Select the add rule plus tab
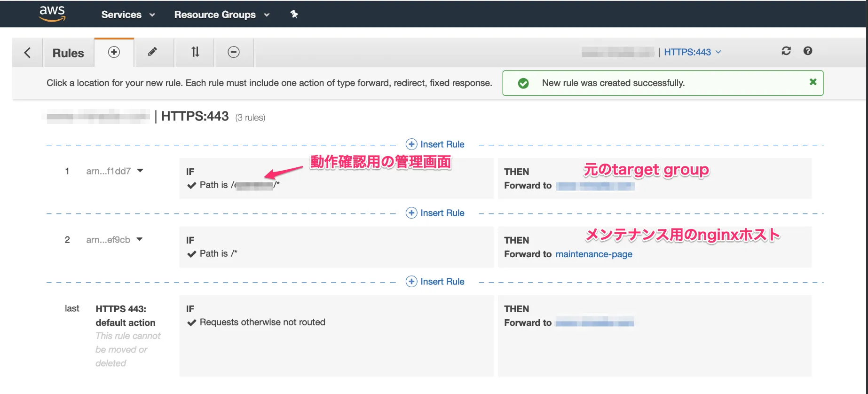The image size is (868, 394). [x=114, y=52]
